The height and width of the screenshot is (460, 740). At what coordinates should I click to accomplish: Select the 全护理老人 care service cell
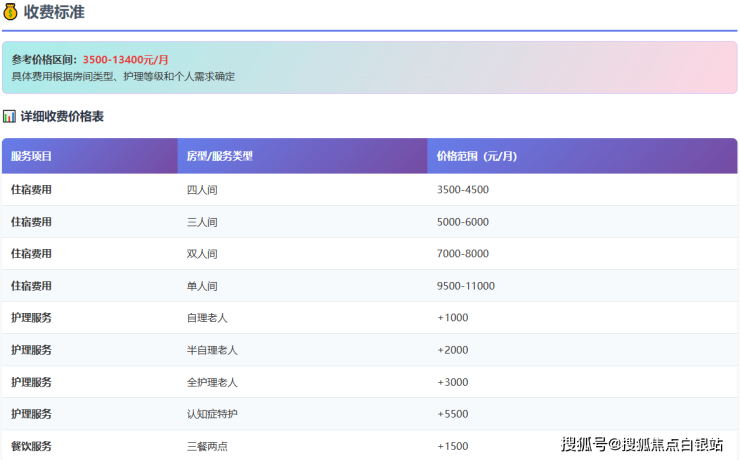(x=212, y=382)
